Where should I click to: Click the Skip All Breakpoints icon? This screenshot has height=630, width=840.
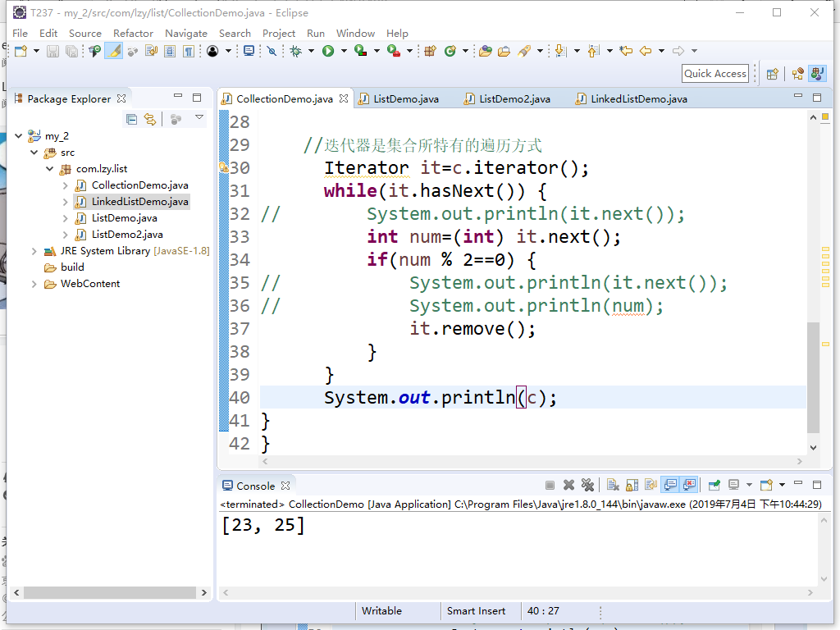[x=272, y=51]
